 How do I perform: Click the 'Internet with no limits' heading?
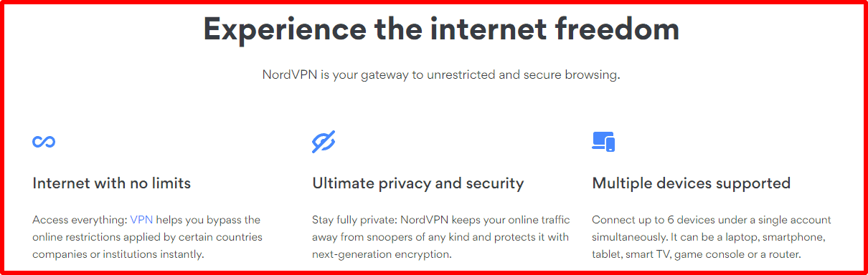112,183
